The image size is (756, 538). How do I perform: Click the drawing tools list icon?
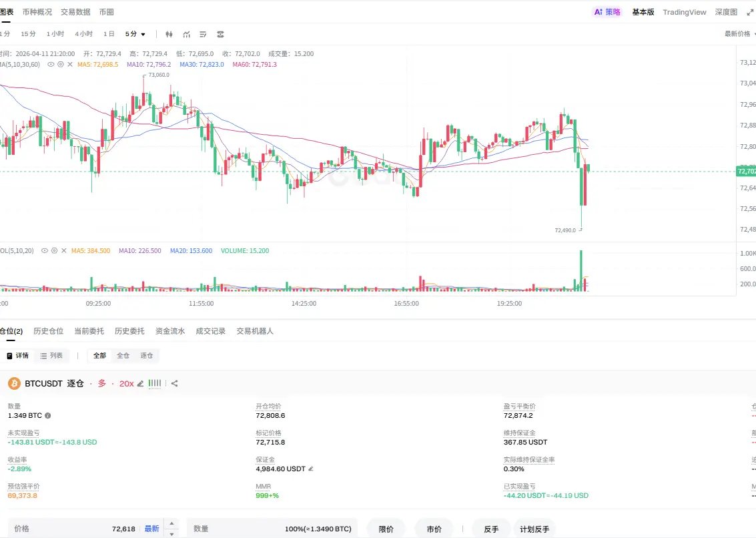pyautogui.click(x=203, y=34)
